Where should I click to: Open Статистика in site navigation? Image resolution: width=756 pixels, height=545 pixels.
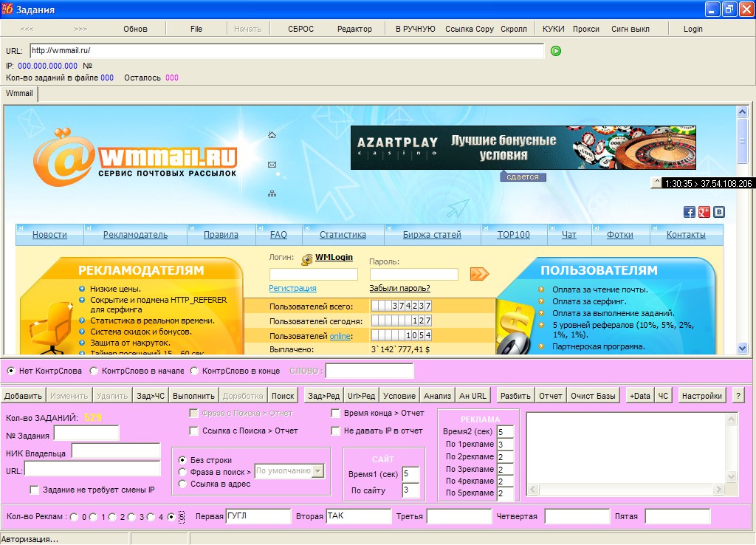coord(343,234)
